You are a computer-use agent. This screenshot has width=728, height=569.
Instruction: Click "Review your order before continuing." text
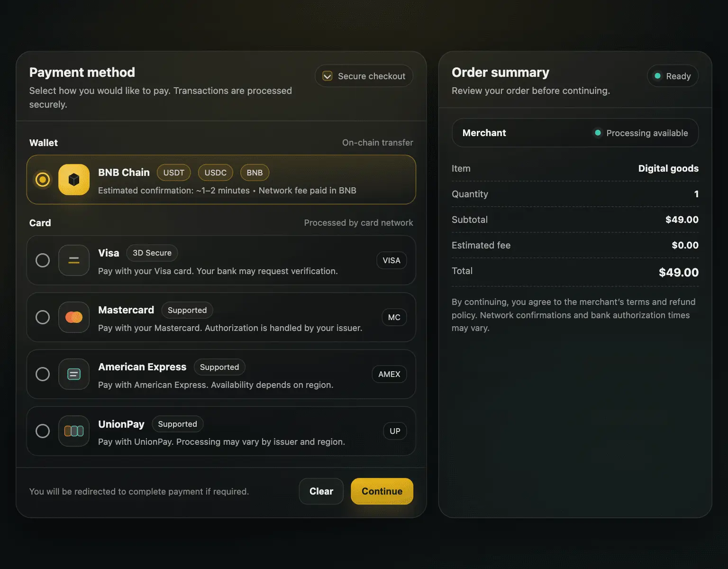tap(531, 91)
